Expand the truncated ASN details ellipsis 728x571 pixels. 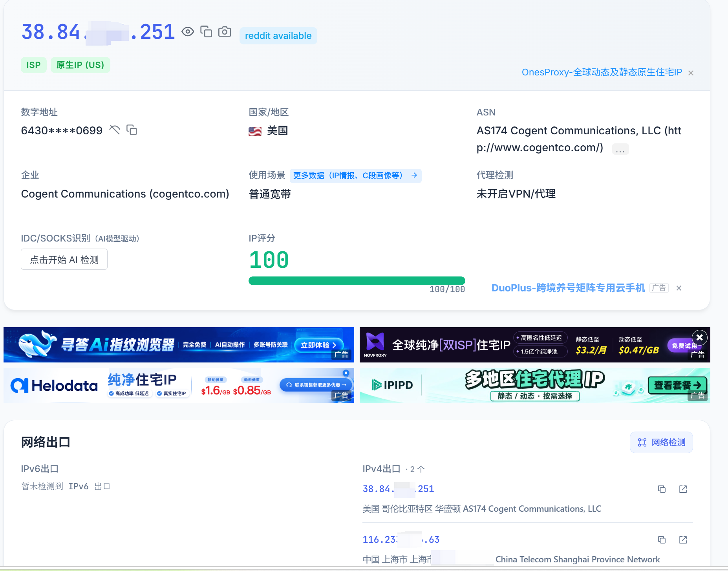coord(620,149)
